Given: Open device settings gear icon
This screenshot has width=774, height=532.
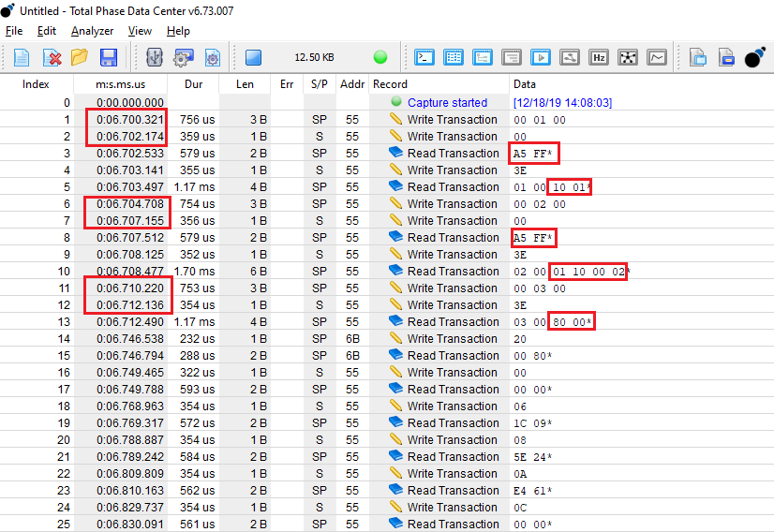Looking at the screenshot, I should [183, 58].
